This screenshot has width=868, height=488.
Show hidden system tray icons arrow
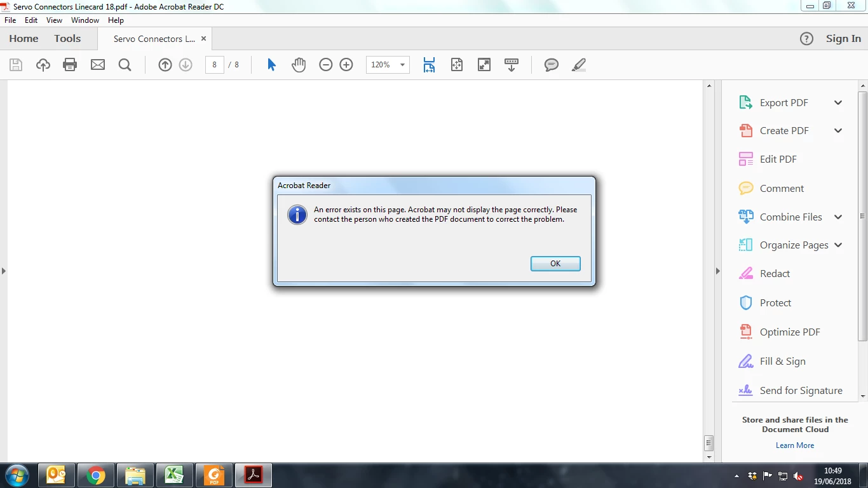(x=736, y=476)
